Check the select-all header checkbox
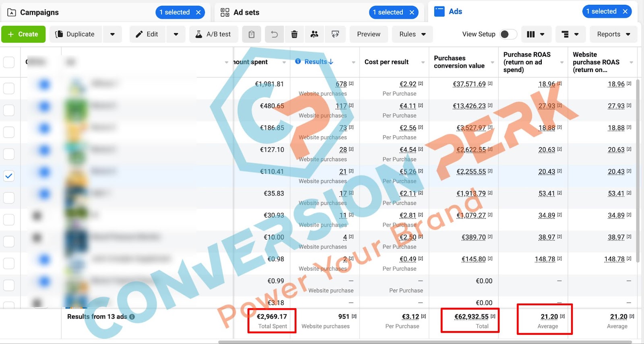Screen dimensions: 644x344 9,62
